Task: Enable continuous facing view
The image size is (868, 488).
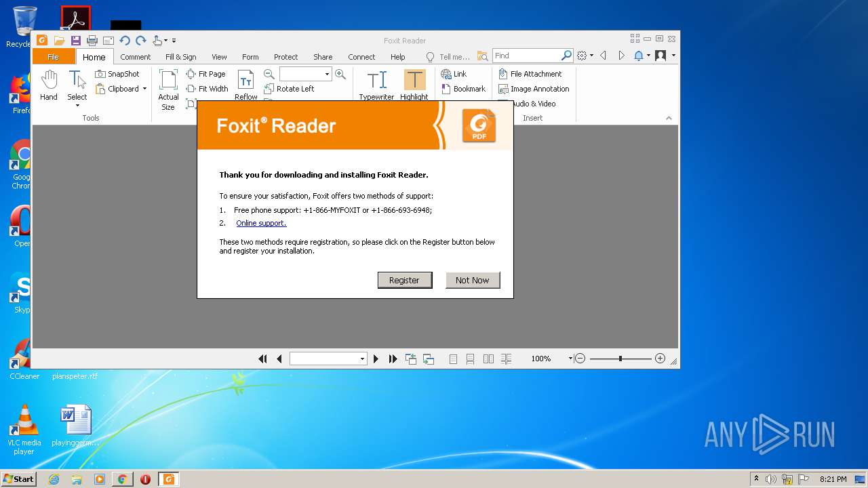Action: (x=506, y=359)
